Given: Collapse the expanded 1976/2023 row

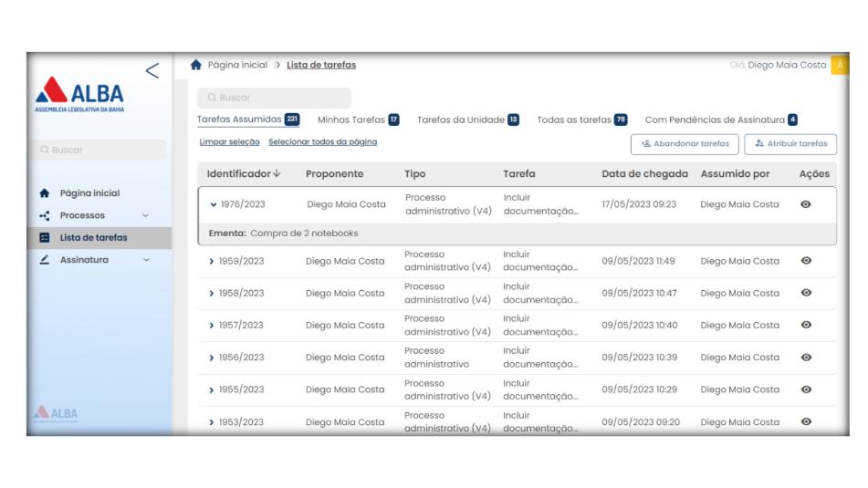Looking at the screenshot, I should point(213,204).
